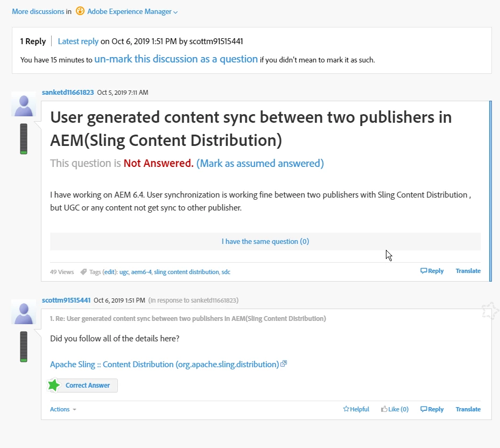This screenshot has width=500, height=448.
Task: Click the Re: User generated content reply title
Action: point(188,318)
